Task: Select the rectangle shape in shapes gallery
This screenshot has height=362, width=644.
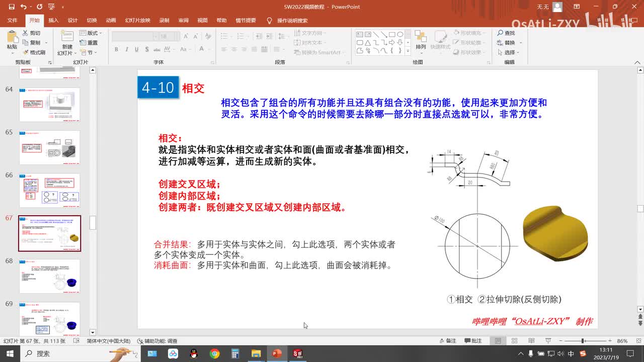Action: click(392, 35)
